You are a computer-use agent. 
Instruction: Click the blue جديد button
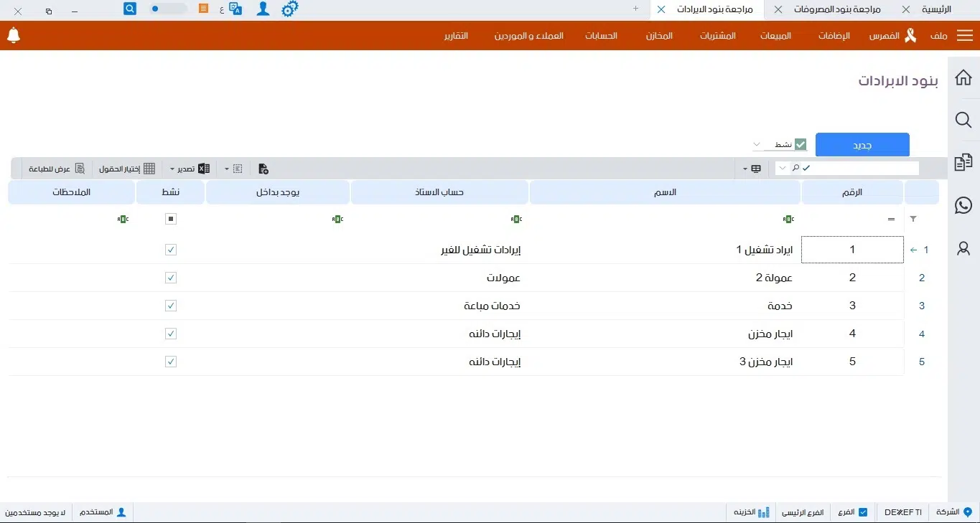click(x=862, y=144)
